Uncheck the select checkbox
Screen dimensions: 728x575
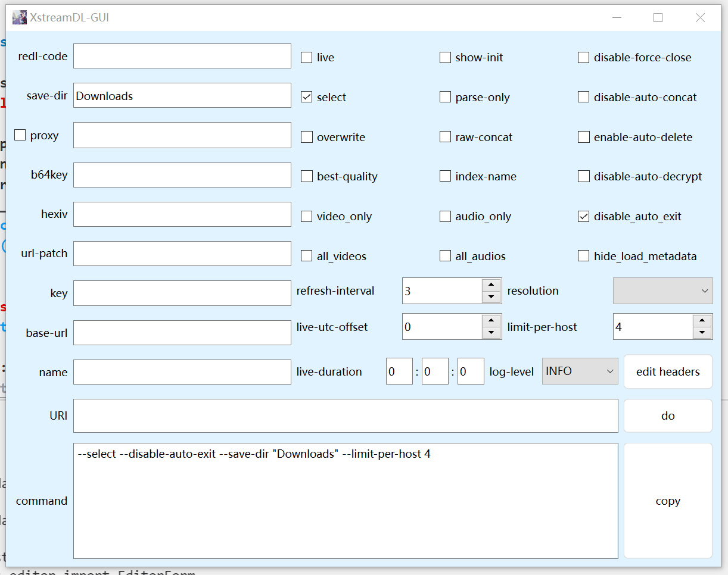(306, 97)
